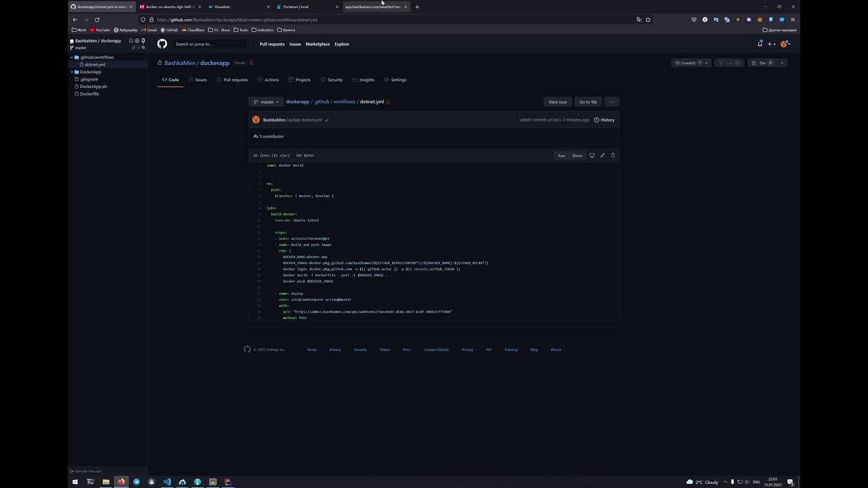Open Firefox hamburger application menu

click(792, 20)
